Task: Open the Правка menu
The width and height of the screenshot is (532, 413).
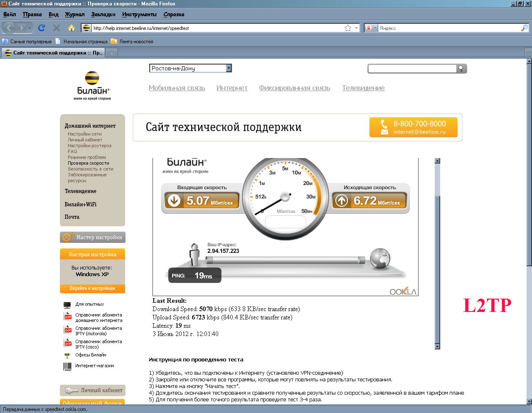Action: [32, 14]
